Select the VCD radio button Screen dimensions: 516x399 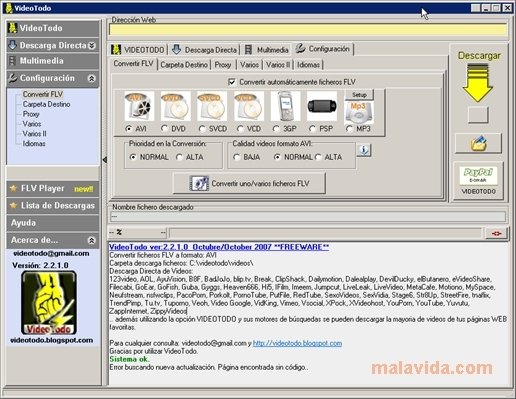[240, 128]
